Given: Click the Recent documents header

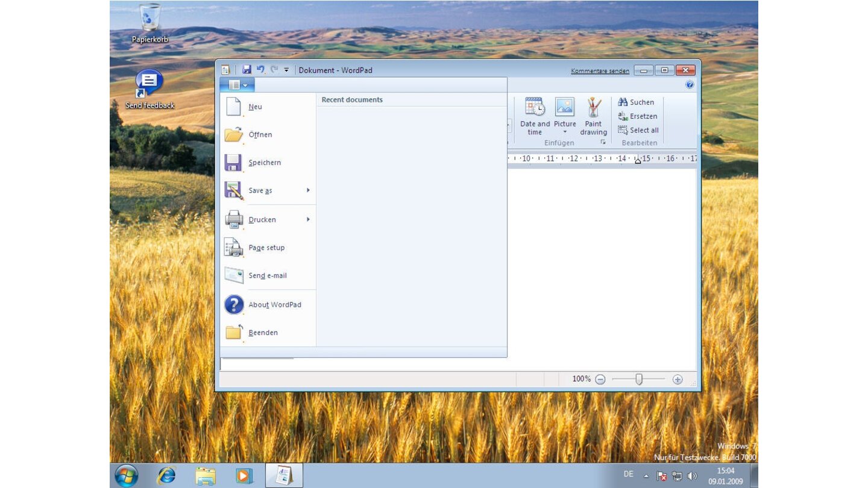Looking at the screenshot, I should (x=352, y=100).
